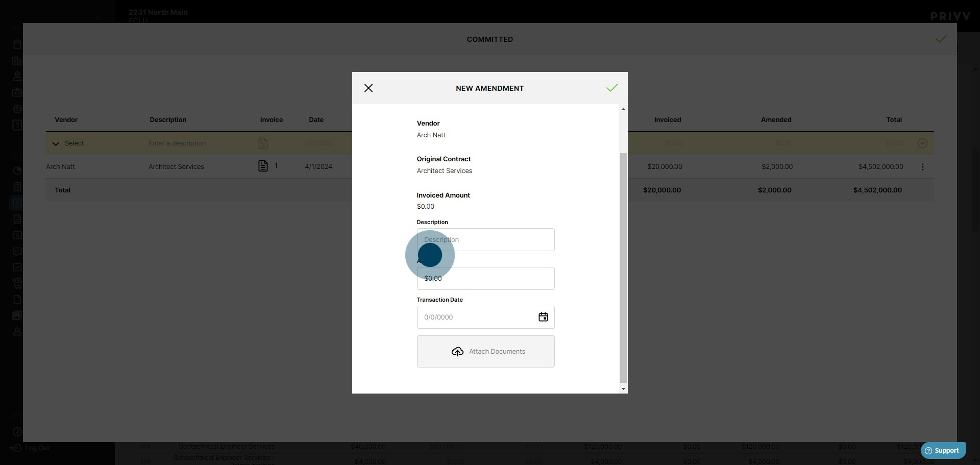980x465 pixels.
Task: Click the Vendor value Arch Natt in the dialog
Action: (x=431, y=135)
